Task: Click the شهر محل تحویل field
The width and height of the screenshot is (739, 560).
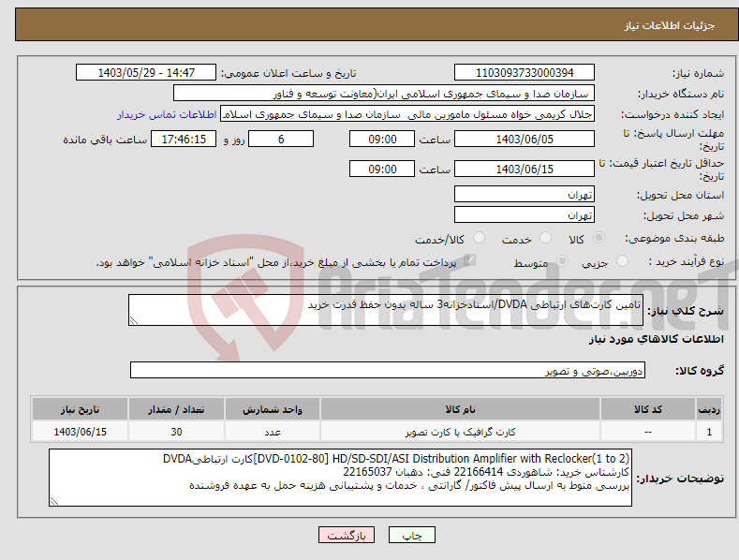Action: coord(525,215)
